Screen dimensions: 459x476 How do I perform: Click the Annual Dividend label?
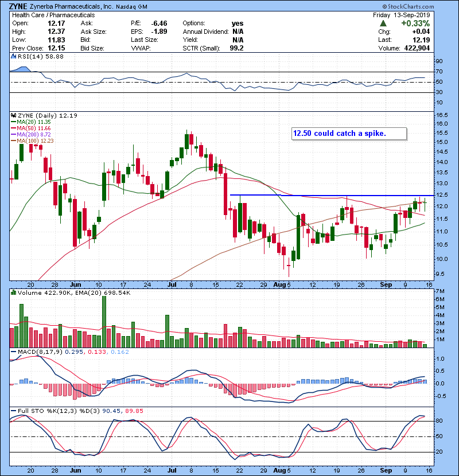[x=205, y=32]
